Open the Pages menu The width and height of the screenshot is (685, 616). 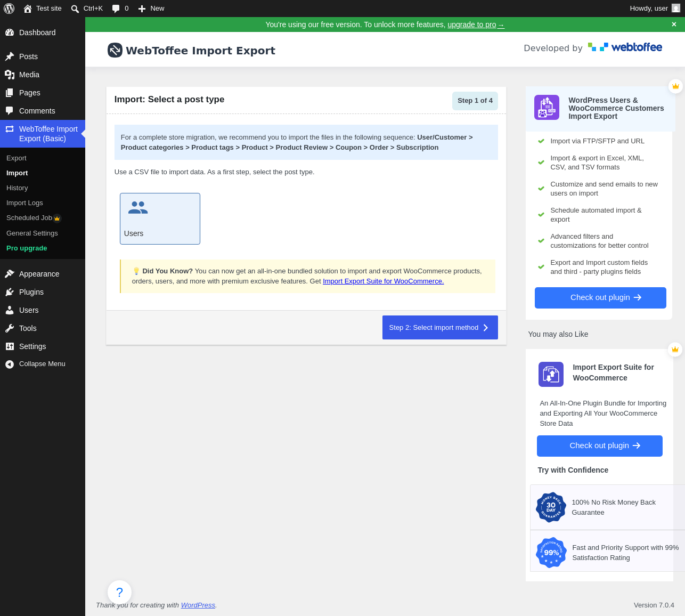[43, 93]
